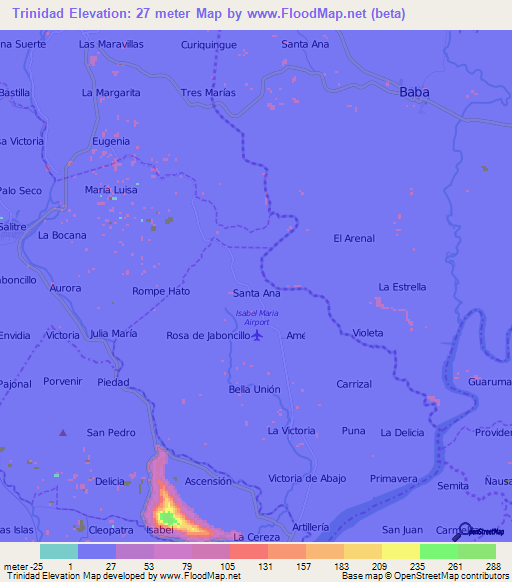Click the Primavera place label
This screenshot has width=512, height=582.
point(394,479)
